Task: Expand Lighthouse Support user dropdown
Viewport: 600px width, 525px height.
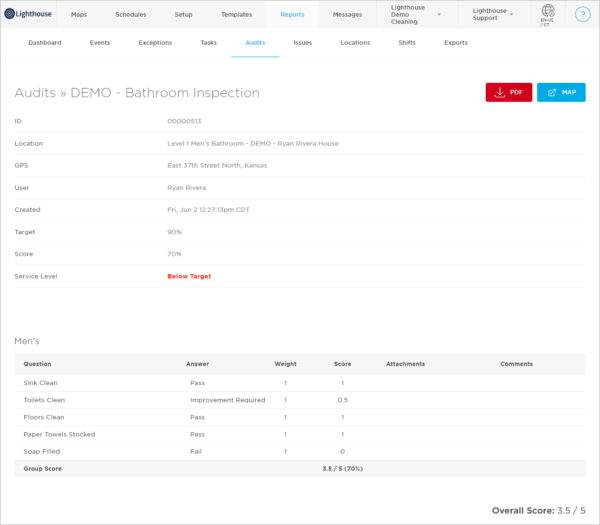Action: coord(493,15)
